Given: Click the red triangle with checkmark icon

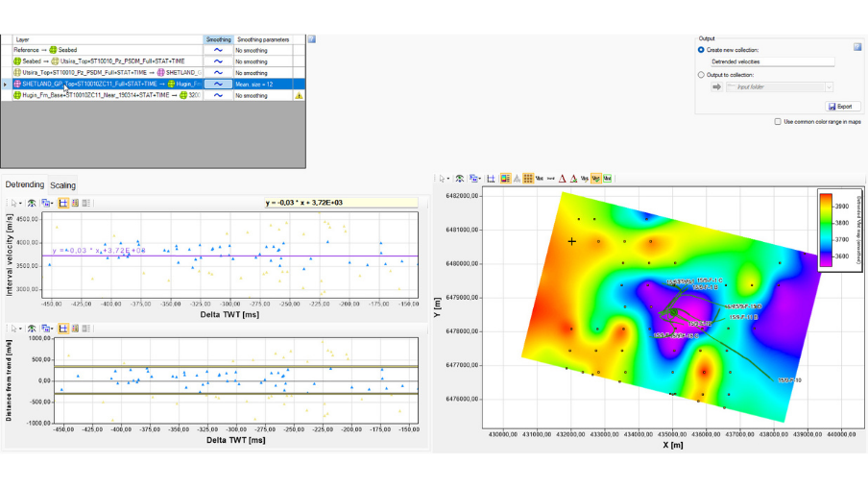Looking at the screenshot, I should tap(573, 179).
